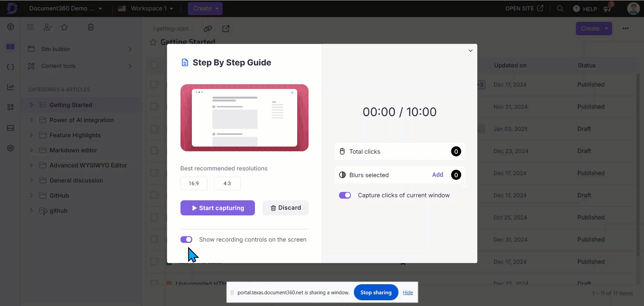Click the Total clicks mouse icon
The height and width of the screenshot is (306, 644).
coord(342,151)
